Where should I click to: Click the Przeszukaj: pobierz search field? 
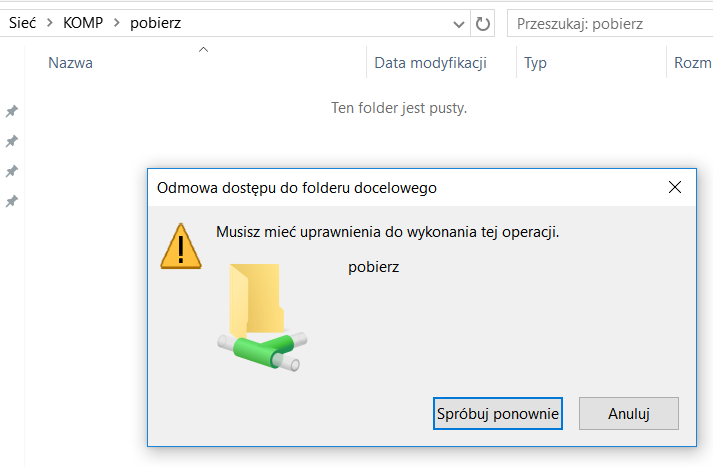pos(610,24)
